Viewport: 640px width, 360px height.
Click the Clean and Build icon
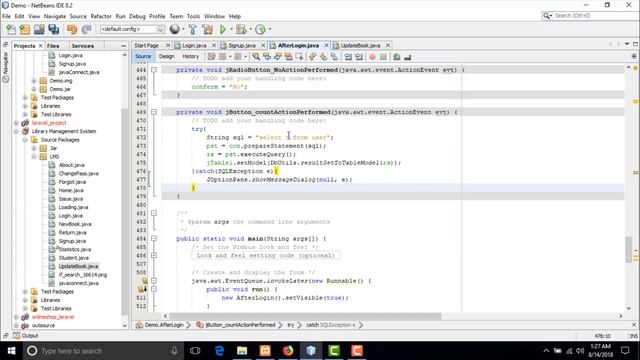(207, 29)
